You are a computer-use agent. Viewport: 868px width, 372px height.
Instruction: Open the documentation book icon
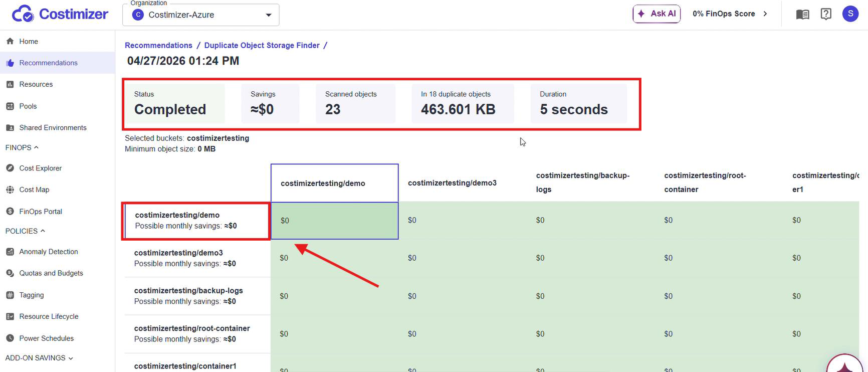pyautogui.click(x=802, y=14)
